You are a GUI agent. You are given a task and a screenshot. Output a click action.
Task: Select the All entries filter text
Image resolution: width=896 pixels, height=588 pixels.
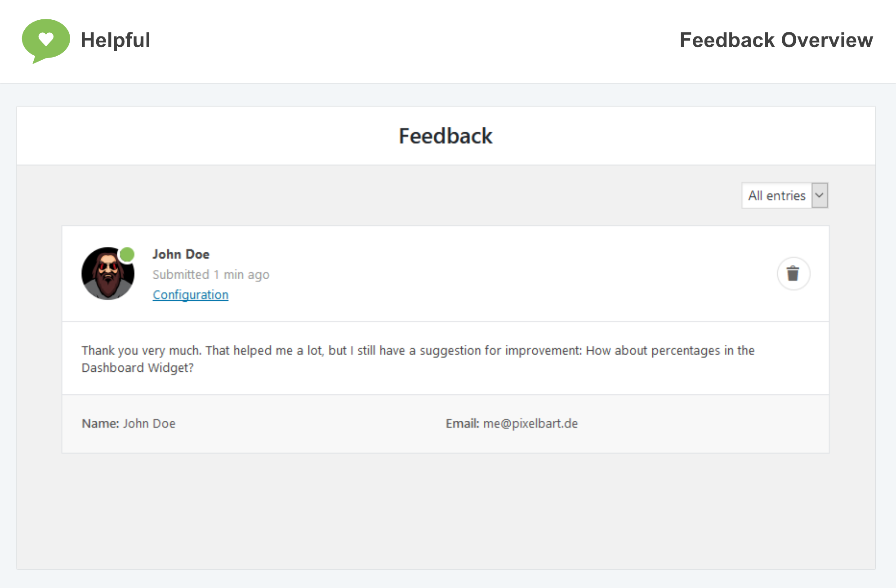click(x=776, y=196)
